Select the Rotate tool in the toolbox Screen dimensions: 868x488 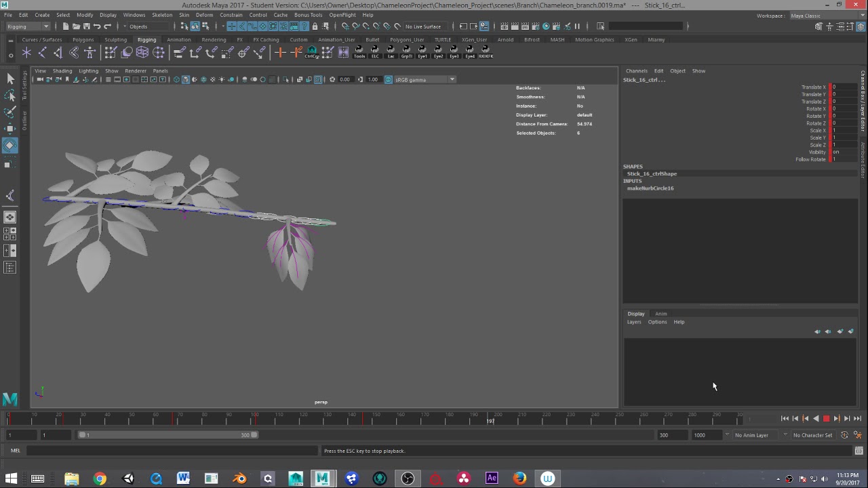click(x=9, y=145)
